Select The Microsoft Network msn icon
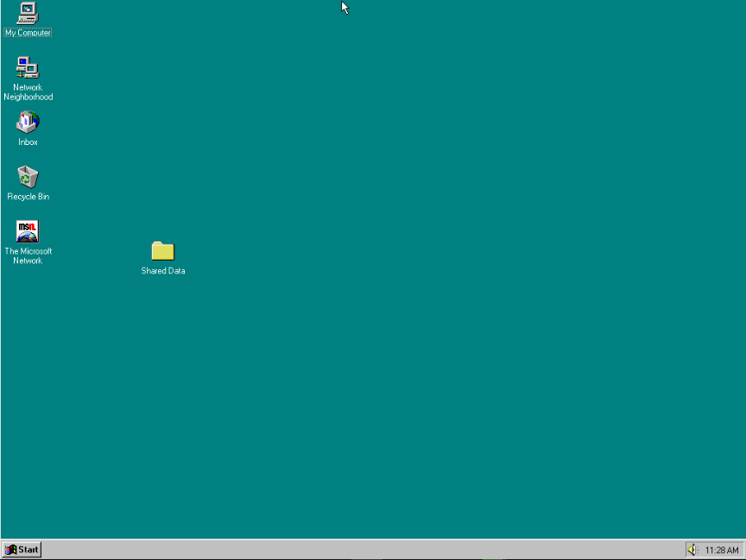The height and width of the screenshot is (560, 746). [28, 231]
